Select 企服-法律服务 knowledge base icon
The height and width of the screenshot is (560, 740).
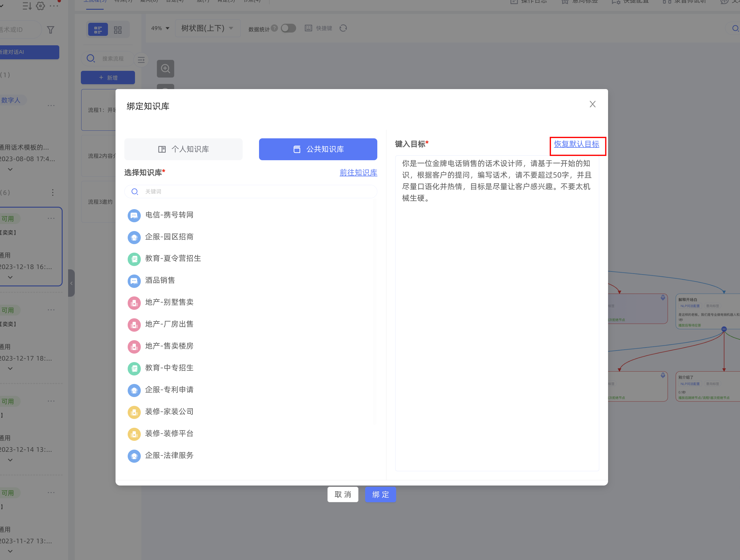[134, 456]
